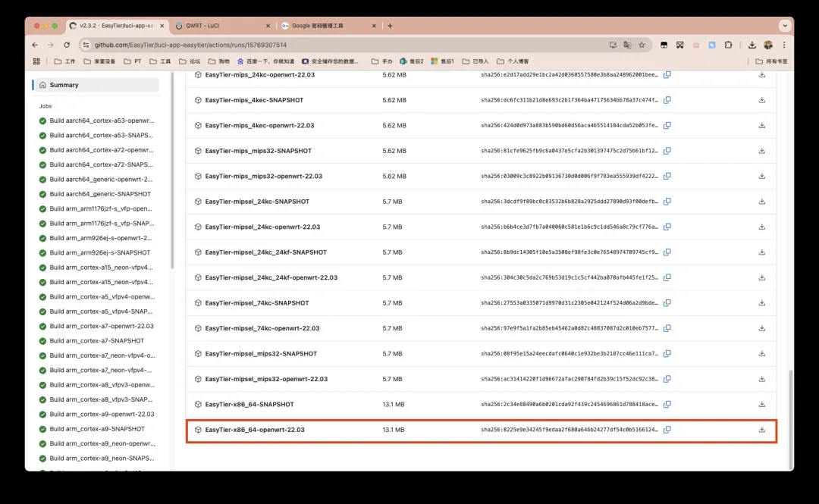Image resolution: width=819 pixels, height=504 pixels.
Task: Download EasyTier-mips_4kec-openwrt-22.03 artifact
Action: pyautogui.click(x=761, y=125)
